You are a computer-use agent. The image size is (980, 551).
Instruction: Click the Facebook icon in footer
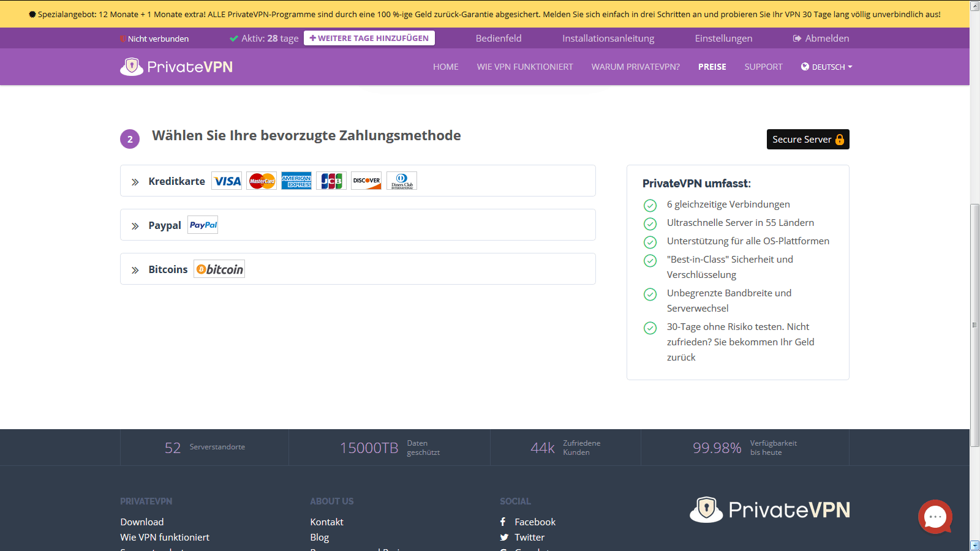pyautogui.click(x=503, y=522)
